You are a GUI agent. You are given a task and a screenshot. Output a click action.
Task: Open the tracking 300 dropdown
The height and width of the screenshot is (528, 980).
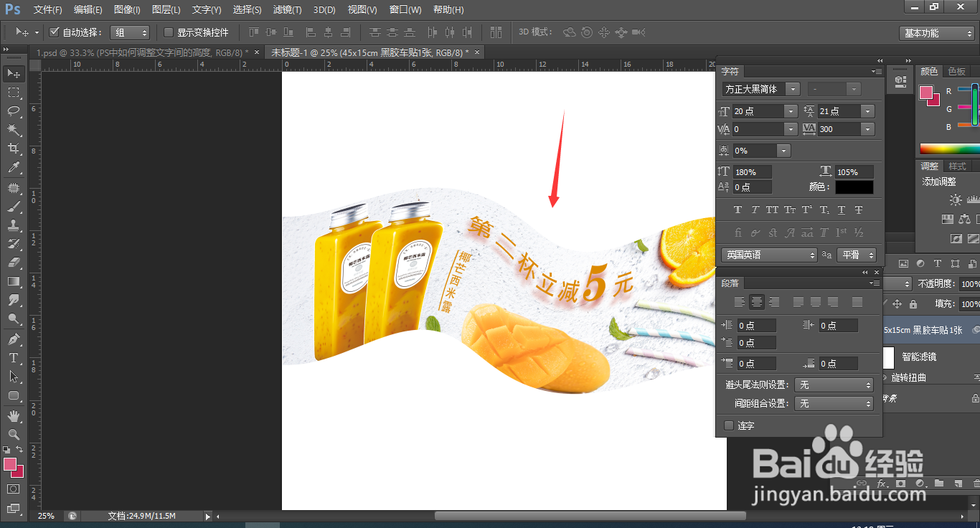click(867, 129)
